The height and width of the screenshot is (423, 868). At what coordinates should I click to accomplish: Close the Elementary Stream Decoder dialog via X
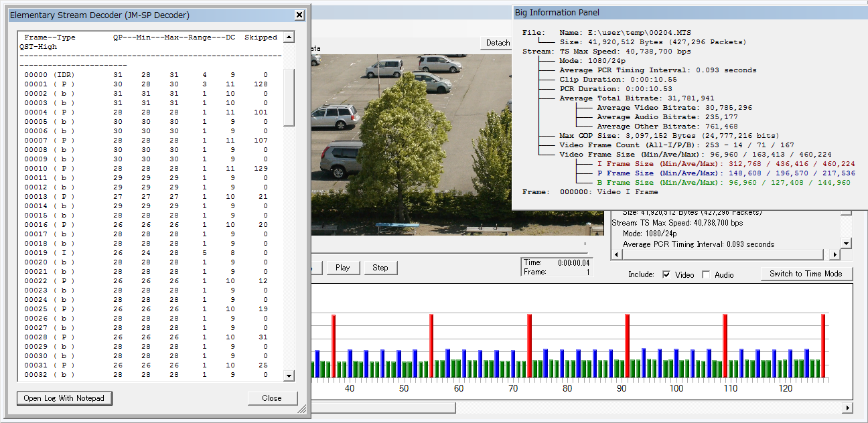click(299, 15)
